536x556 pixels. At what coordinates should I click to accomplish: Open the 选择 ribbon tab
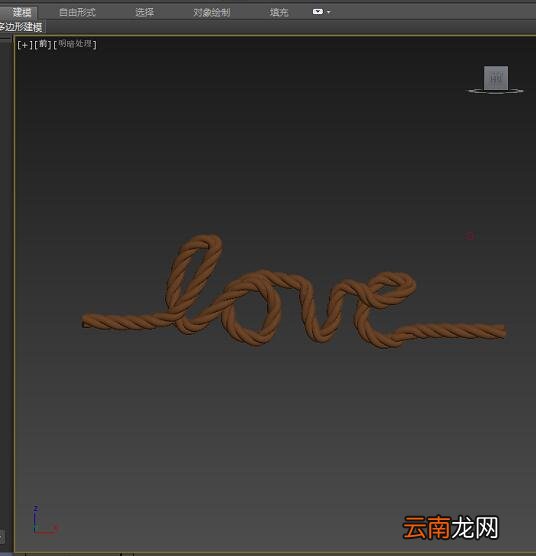click(144, 12)
